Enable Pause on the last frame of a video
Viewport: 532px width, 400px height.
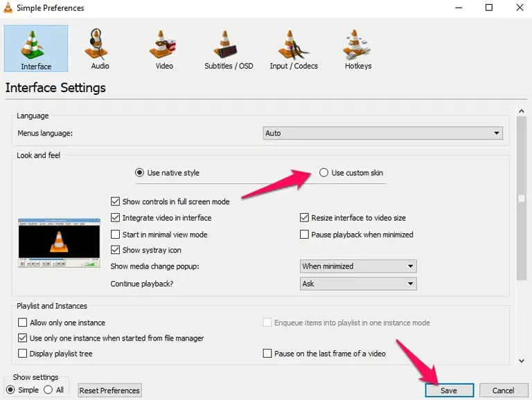click(x=267, y=353)
